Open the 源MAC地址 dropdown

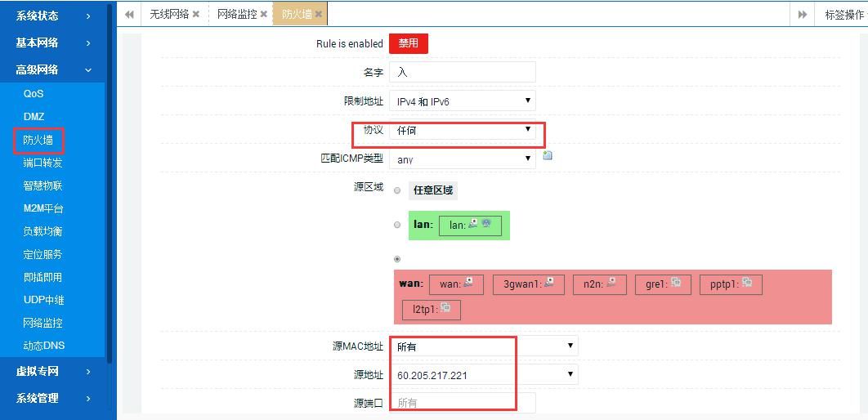point(483,346)
